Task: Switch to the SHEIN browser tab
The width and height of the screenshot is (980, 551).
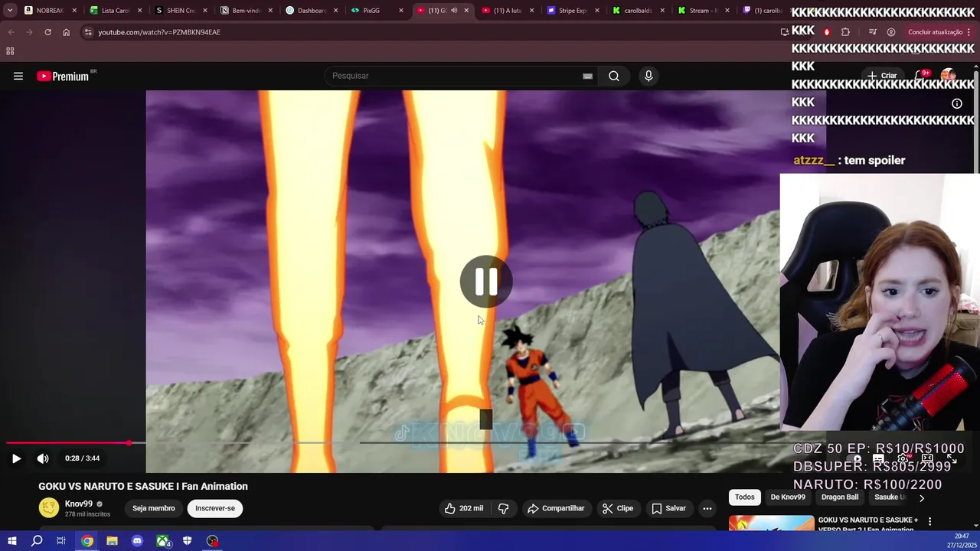Action: click(181, 11)
